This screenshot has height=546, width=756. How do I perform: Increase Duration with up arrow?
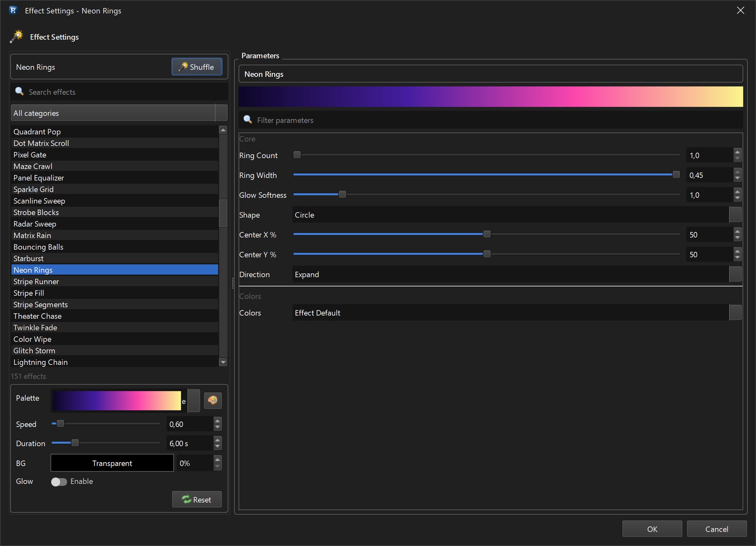217,440
